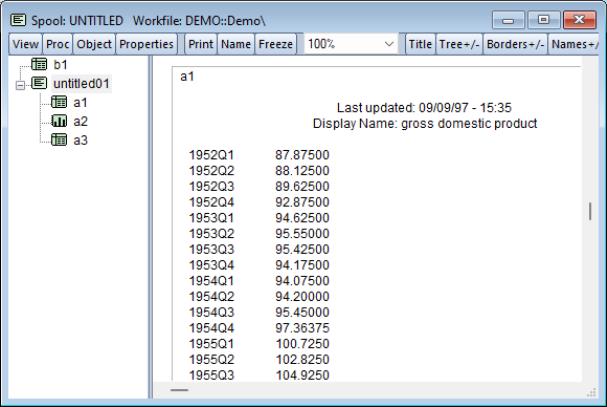Image resolution: width=607 pixels, height=407 pixels.
Task: Open the 100% zoom dropdown
Action: pos(389,45)
